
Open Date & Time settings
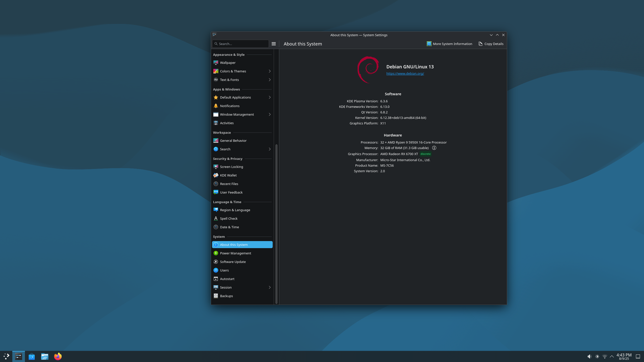pos(242,227)
